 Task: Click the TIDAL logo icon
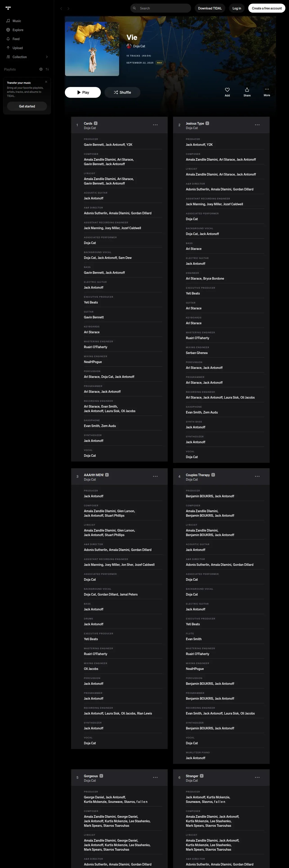pos(8,8)
